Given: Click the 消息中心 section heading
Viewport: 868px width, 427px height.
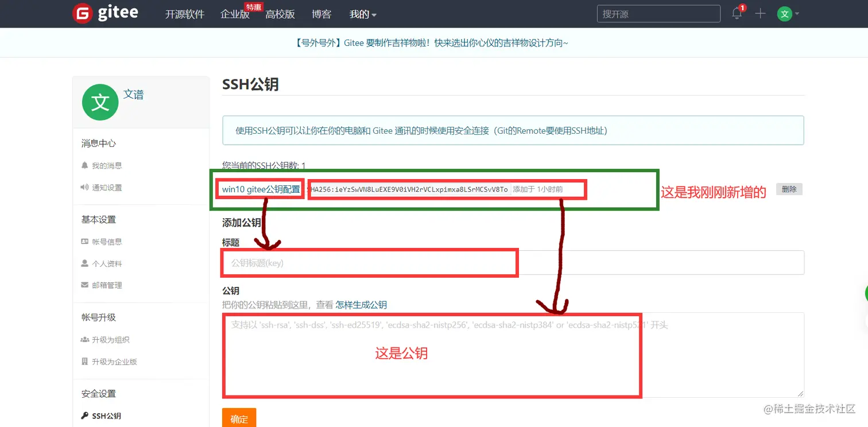Looking at the screenshot, I should point(99,143).
